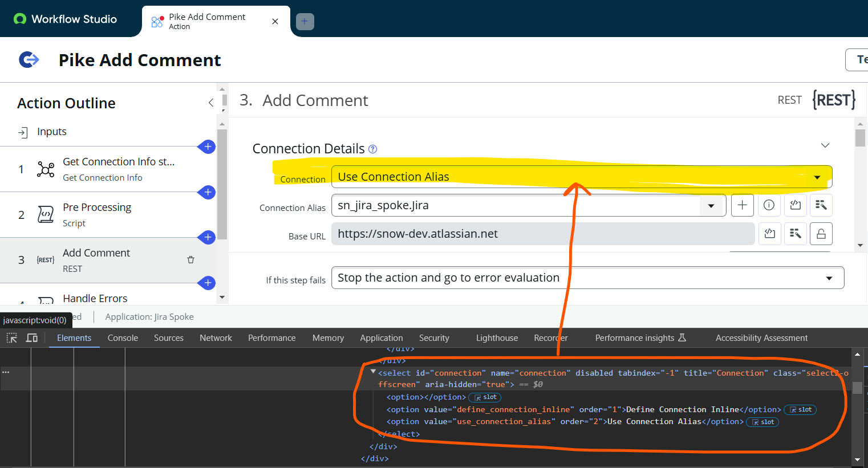This screenshot has width=868, height=468.
Task: Select step 1 Get Connection Info
Action: point(107,169)
